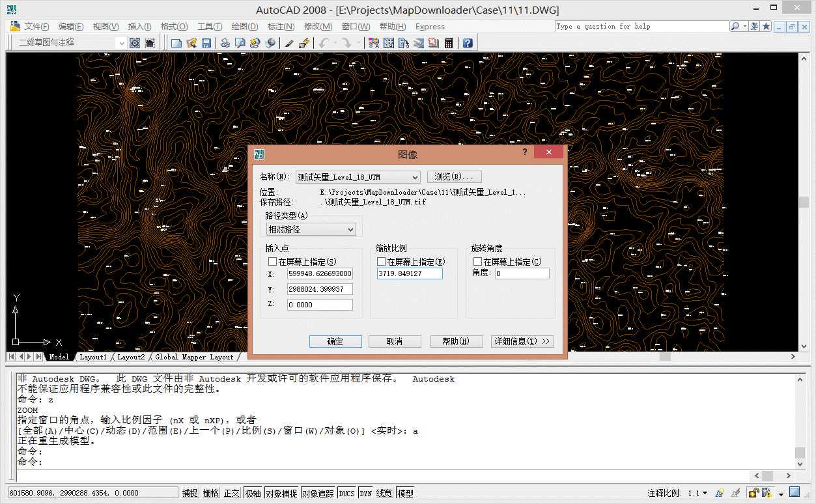Open the 编辑(E) menu
Screen dimensions: 816x504
71,27
